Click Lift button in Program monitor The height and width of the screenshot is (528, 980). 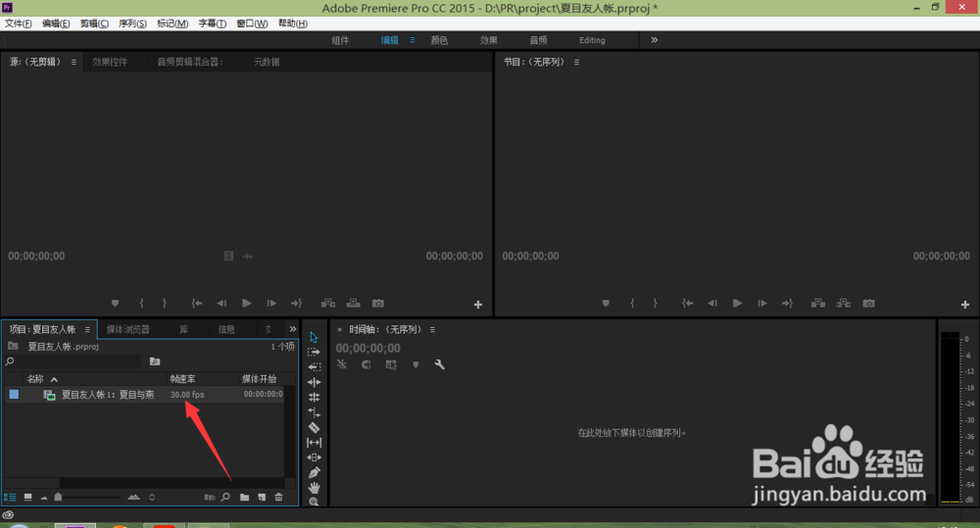click(x=818, y=303)
